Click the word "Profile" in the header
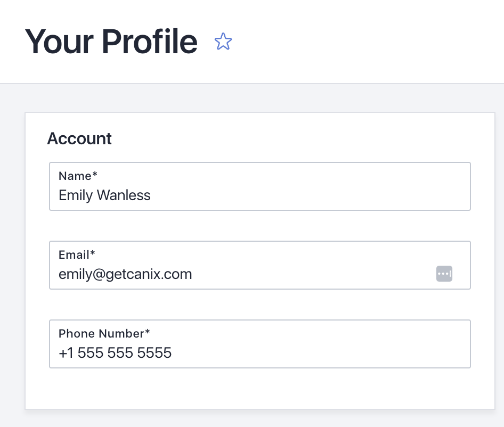This screenshot has width=504, height=427. (x=150, y=41)
